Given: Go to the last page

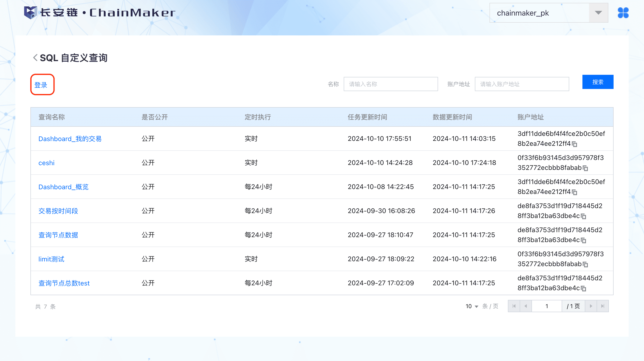Looking at the screenshot, I should tap(602, 306).
